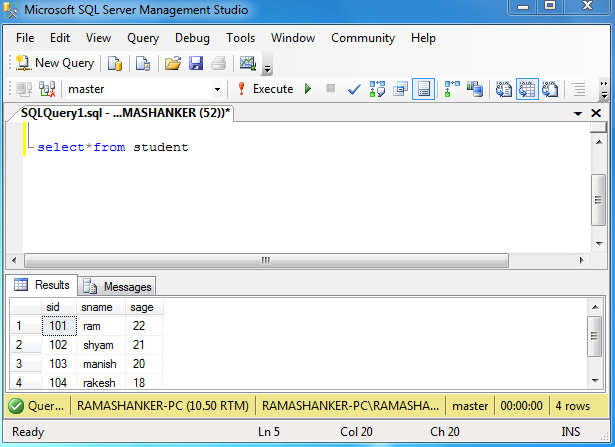Display the Estimated Execution Plan icon
This screenshot has height=447, width=615.
coord(377,89)
